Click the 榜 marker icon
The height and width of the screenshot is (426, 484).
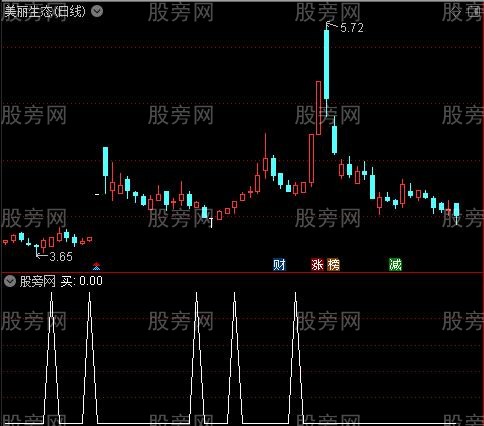pyautogui.click(x=333, y=265)
